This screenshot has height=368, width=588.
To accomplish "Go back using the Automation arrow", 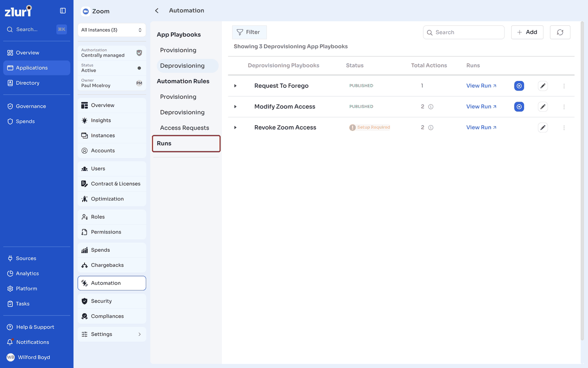I will 157,11.
